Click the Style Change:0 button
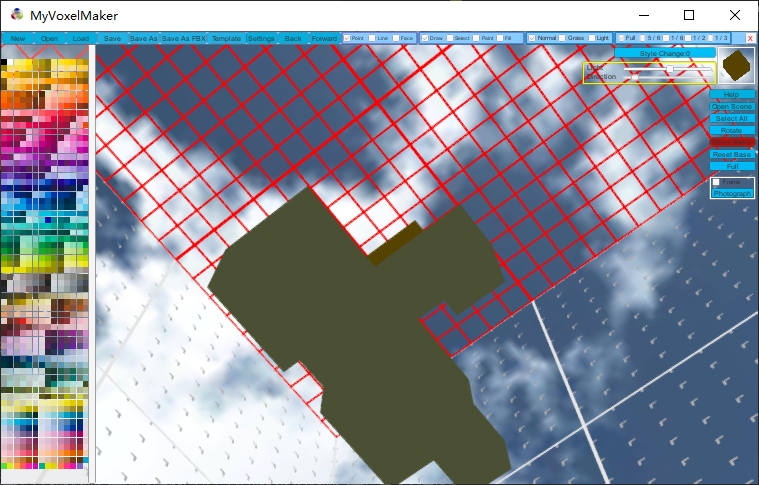Image resolution: width=759 pixels, height=485 pixels. coord(665,53)
